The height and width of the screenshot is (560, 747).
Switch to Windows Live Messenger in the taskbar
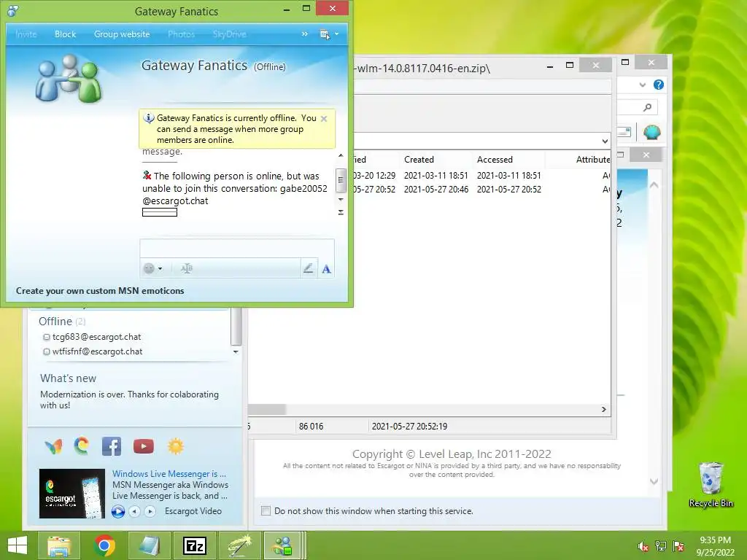tap(282, 545)
